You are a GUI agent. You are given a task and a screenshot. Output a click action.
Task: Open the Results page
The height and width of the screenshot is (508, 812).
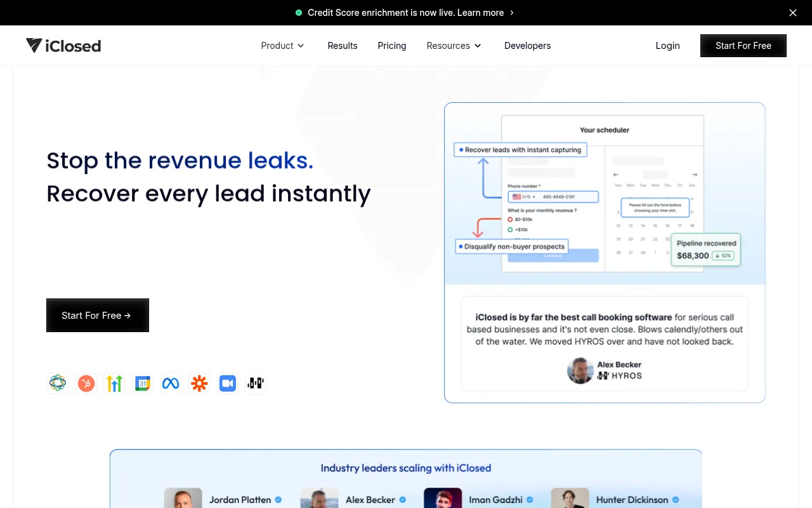tap(343, 46)
